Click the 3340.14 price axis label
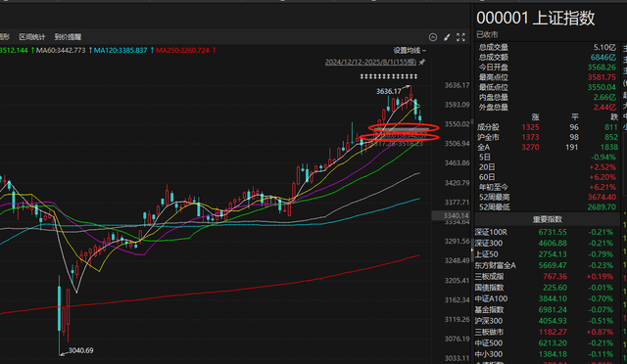The image size is (627, 364). (x=456, y=216)
